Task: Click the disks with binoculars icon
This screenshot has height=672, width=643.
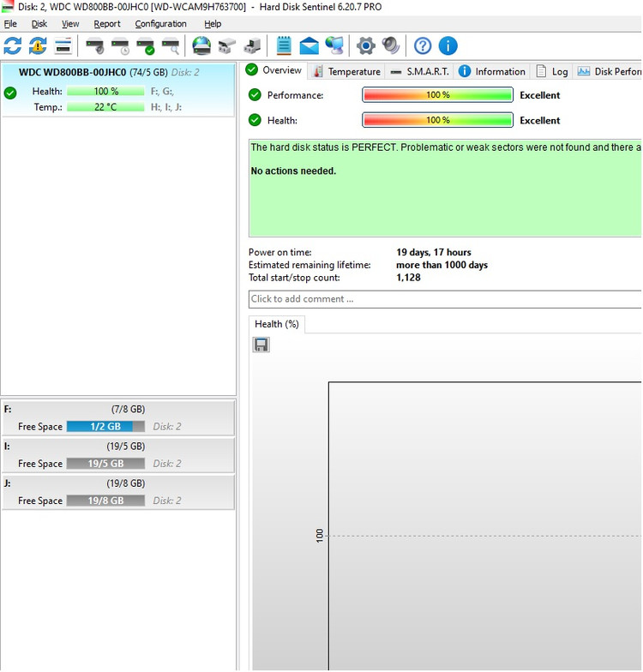Action: 226,46
